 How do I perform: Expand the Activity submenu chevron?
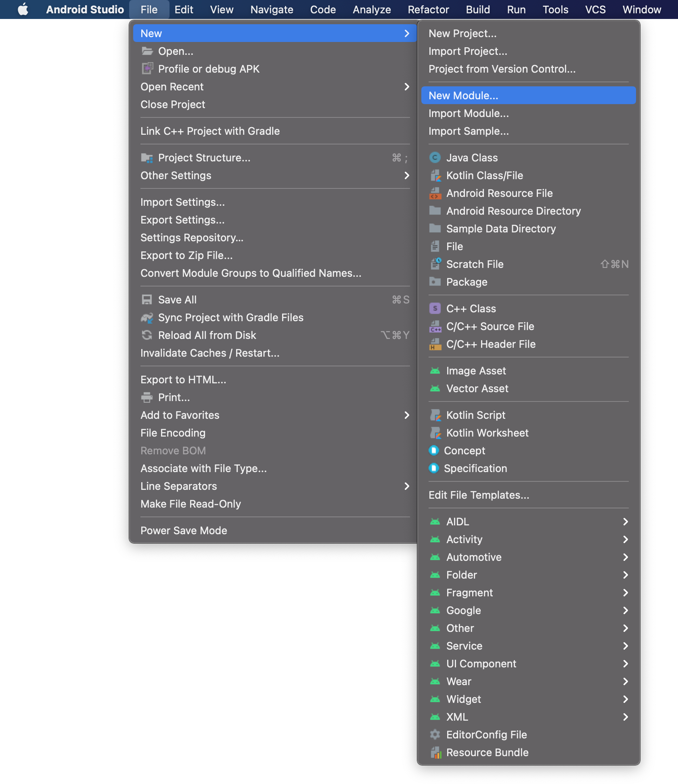coord(625,539)
